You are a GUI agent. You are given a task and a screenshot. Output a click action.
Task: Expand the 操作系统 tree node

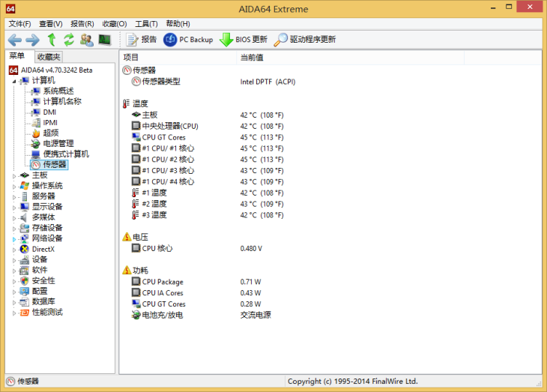pos(14,187)
